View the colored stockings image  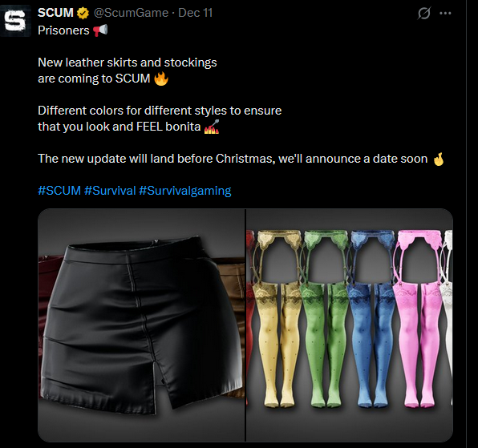click(350, 325)
